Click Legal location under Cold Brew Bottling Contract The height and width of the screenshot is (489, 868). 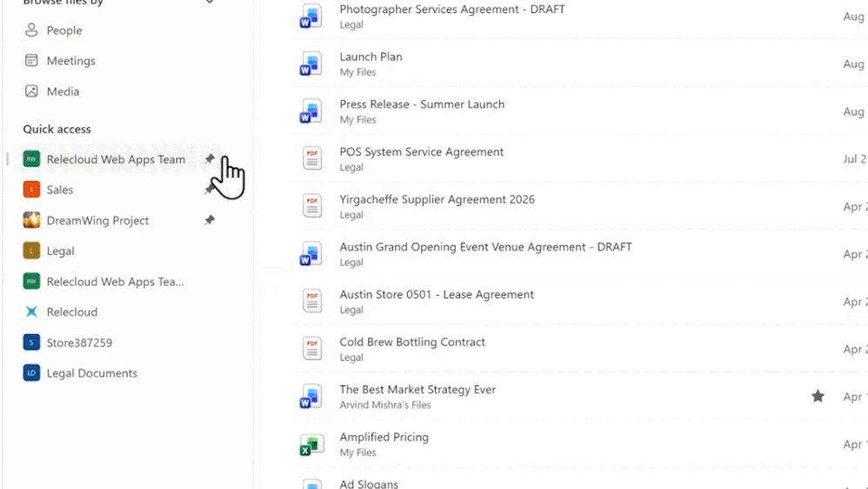[351, 358]
